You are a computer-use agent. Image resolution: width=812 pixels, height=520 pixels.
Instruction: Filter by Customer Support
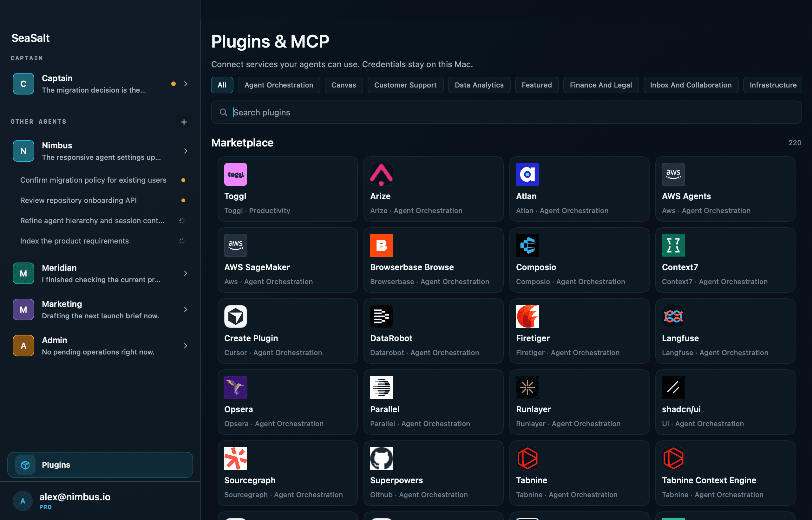405,85
